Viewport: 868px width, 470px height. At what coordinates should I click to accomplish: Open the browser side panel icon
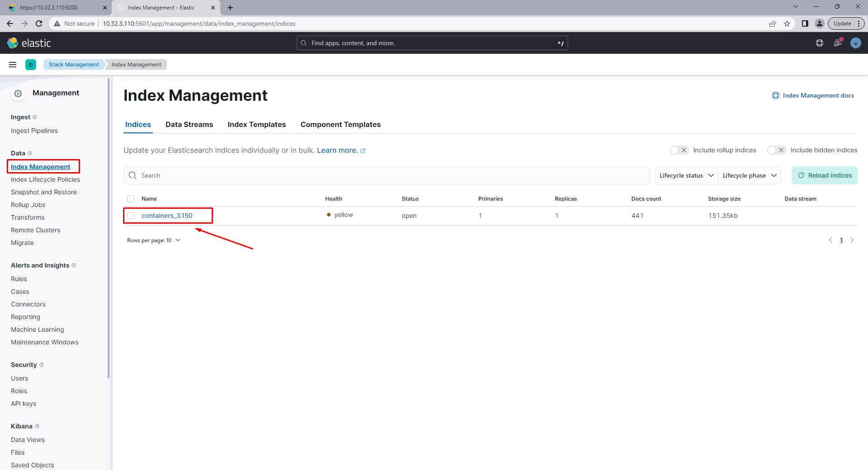(x=805, y=23)
